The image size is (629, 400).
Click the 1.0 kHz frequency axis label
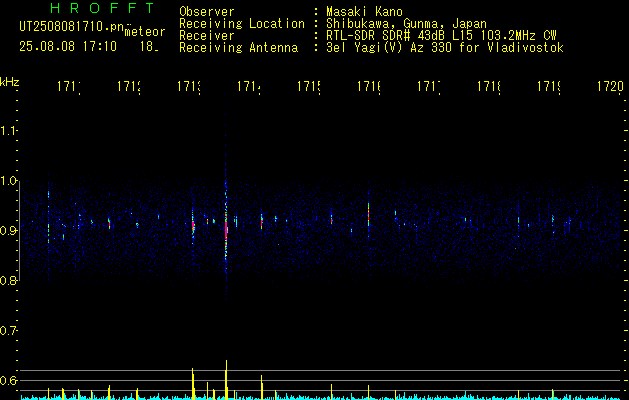(8, 181)
